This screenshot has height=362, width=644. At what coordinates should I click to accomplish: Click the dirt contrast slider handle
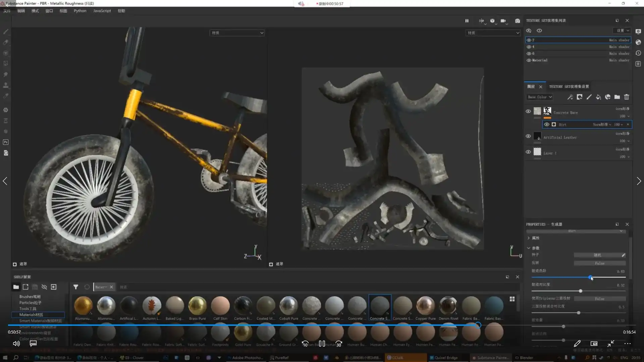pos(581,291)
